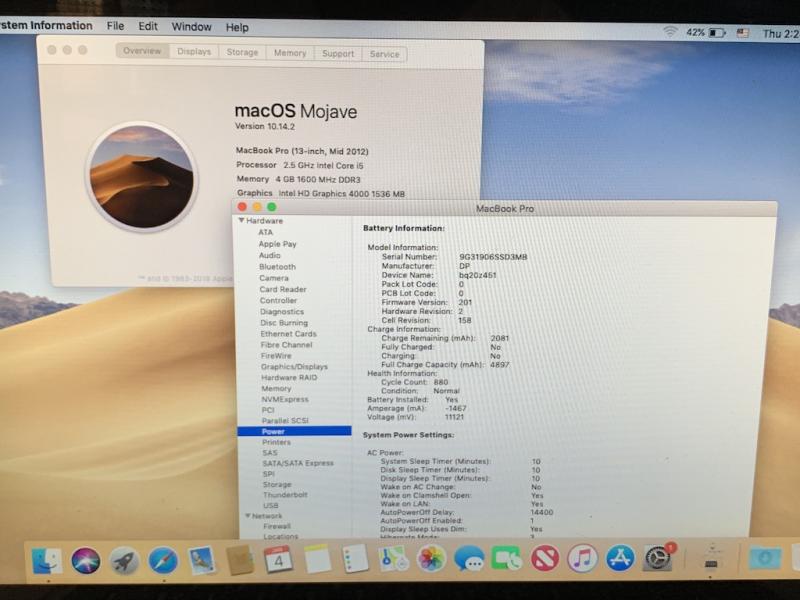Image resolution: width=800 pixels, height=600 pixels.
Task: Switch to the Memory tab
Action: [290, 53]
